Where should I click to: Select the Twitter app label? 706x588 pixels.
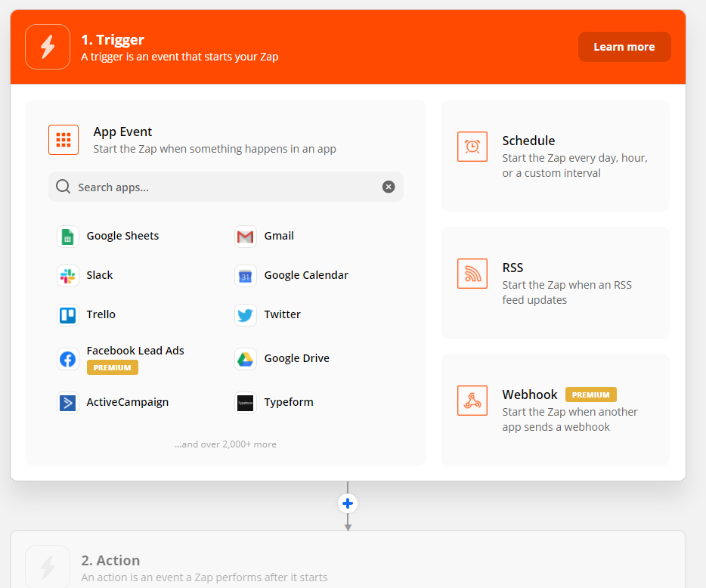(x=282, y=314)
